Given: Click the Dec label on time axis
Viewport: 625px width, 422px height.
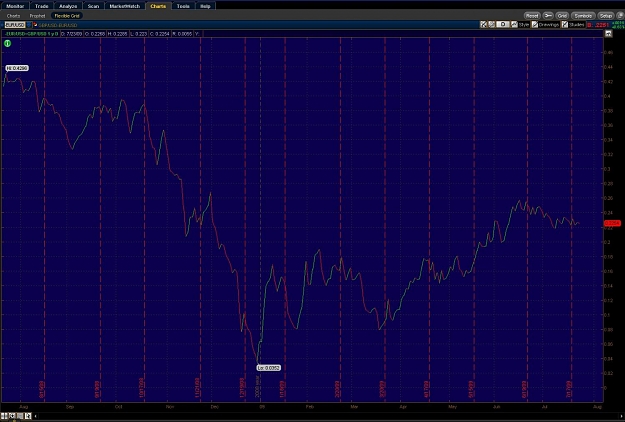Looking at the screenshot, I should coord(214,407).
